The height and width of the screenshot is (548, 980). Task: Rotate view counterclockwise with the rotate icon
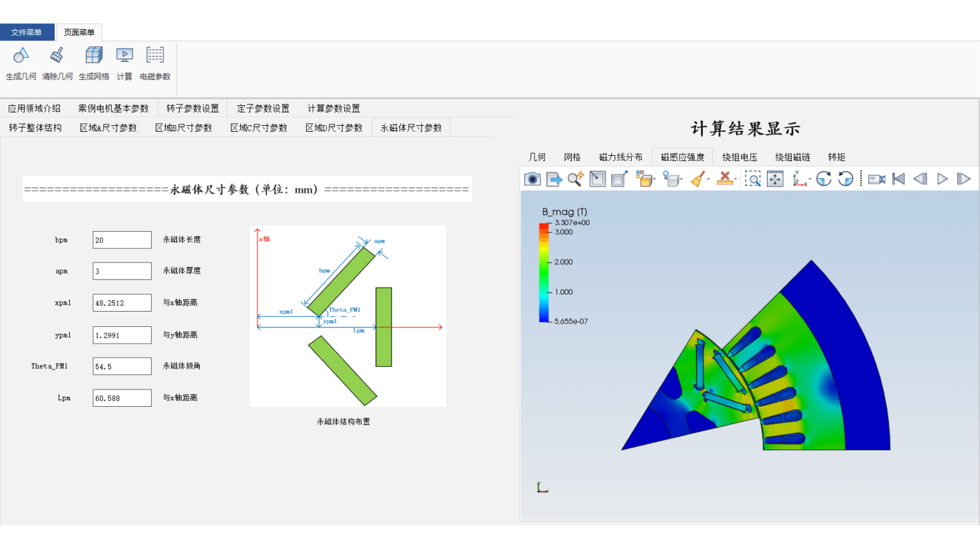point(846,179)
